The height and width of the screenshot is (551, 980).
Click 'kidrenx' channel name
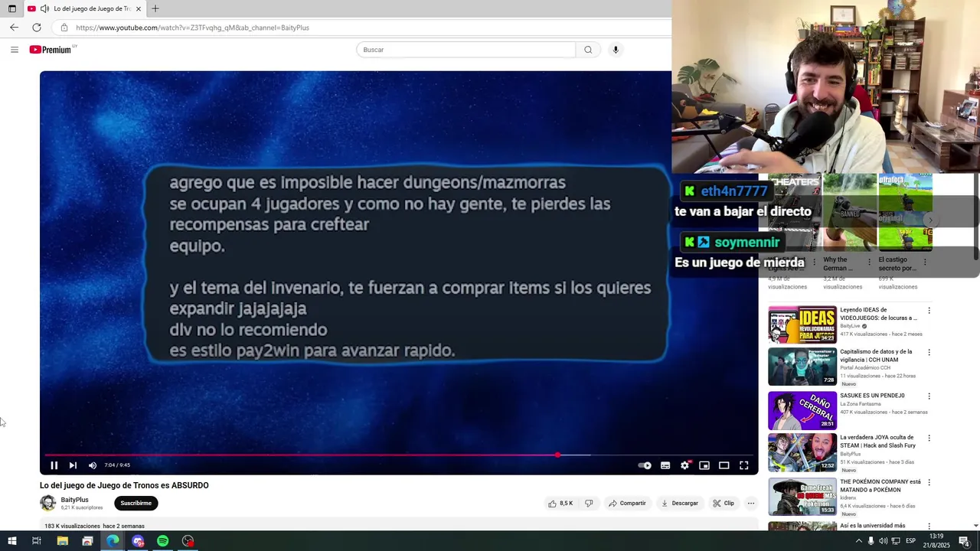pos(849,498)
